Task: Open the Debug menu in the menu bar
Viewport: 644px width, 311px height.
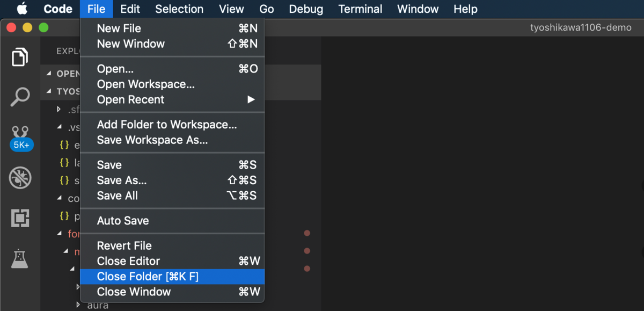Action: 305,9
